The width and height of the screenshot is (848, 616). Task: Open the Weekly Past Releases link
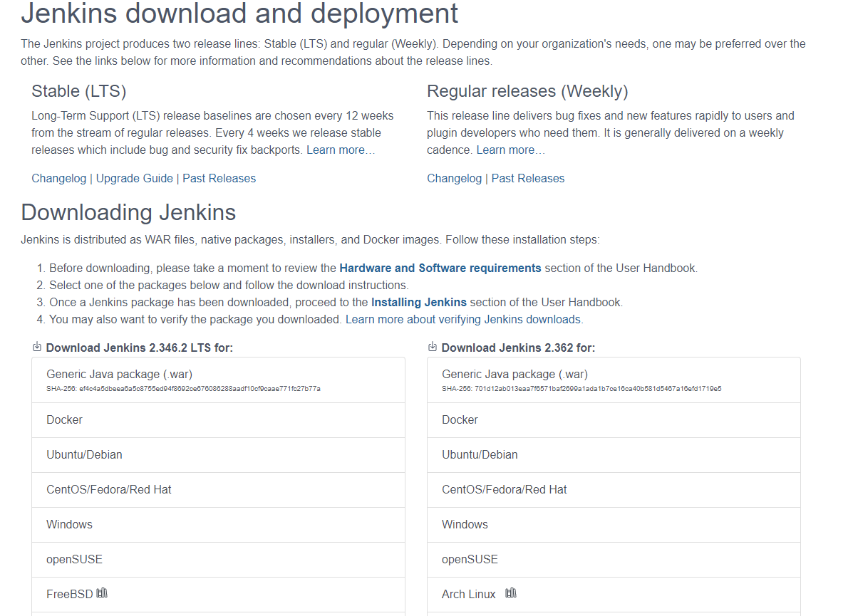(528, 178)
